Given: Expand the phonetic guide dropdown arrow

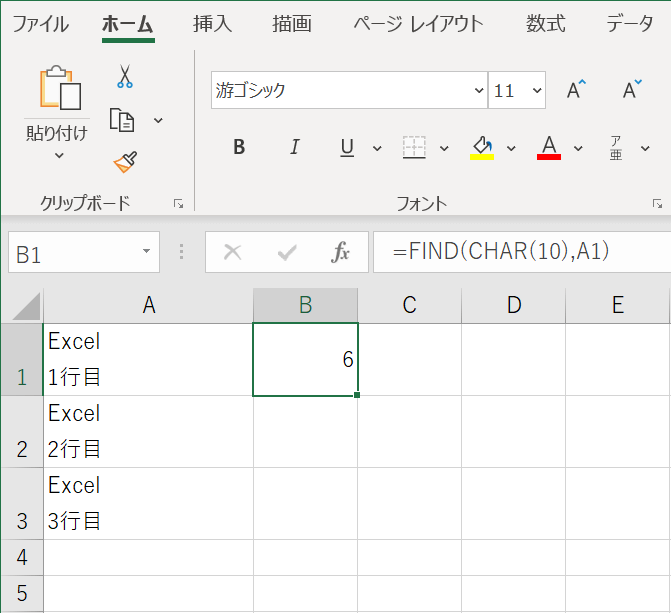Looking at the screenshot, I should [645, 149].
